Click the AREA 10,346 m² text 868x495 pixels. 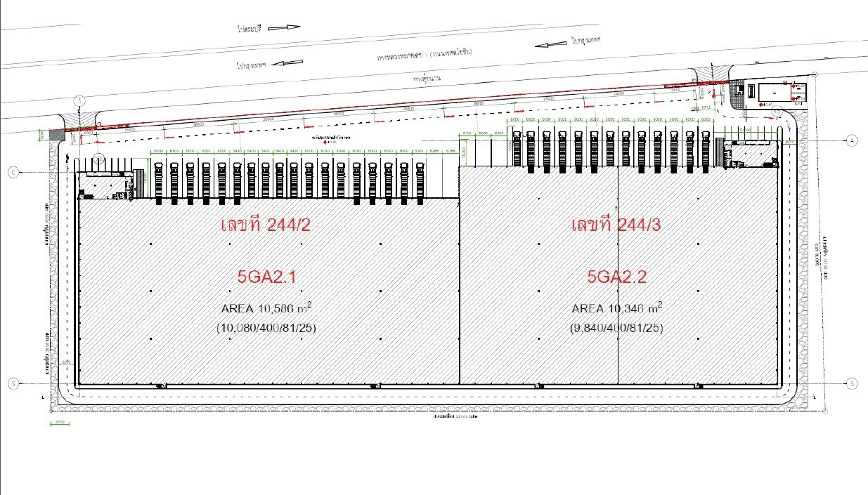point(617,308)
